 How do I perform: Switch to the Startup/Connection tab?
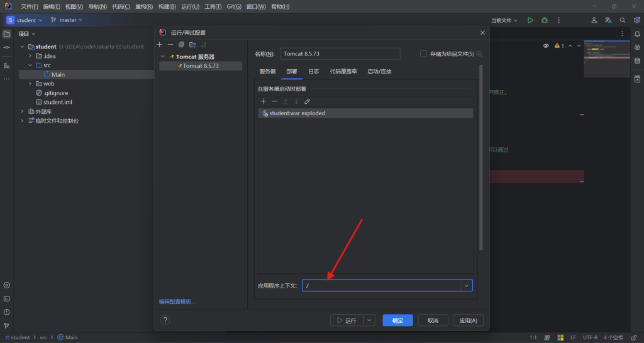coord(379,72)
